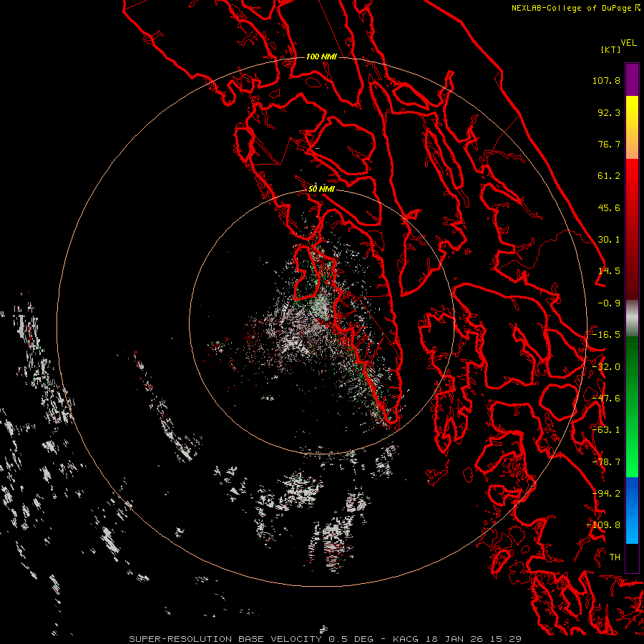Click the 18 JAN 26 date in caption
Viewport: 644px width, 644px height.
click(x=455, y=639)
